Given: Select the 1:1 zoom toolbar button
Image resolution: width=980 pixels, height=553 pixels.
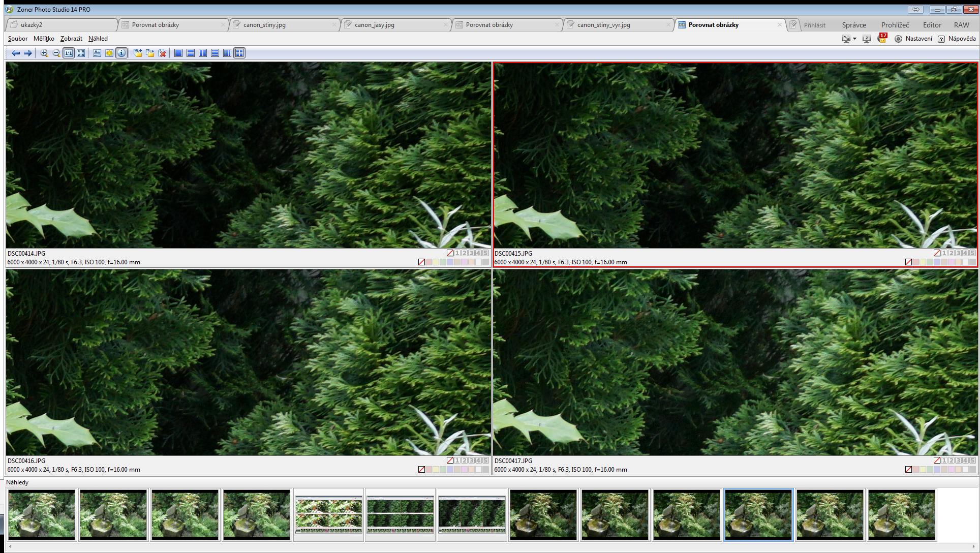Looking at the screenshot, I should [x=69, y=53].
